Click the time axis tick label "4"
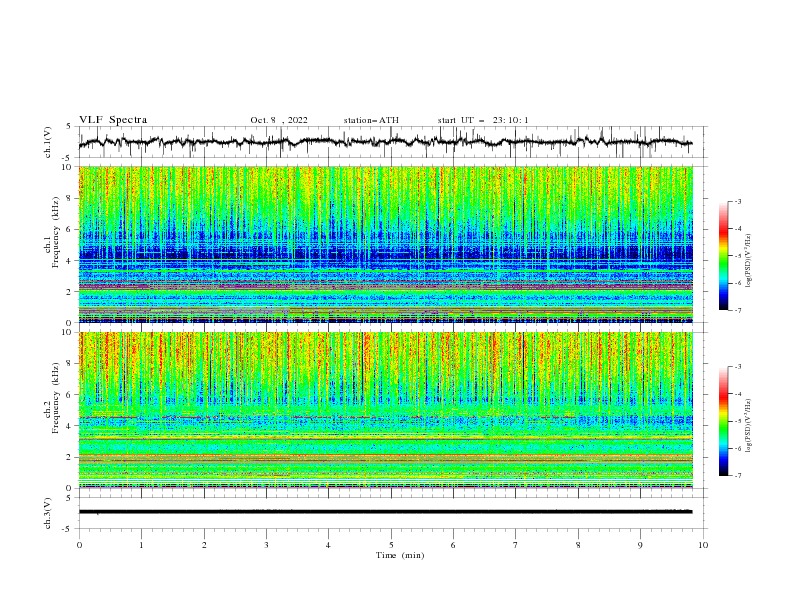Viewport: 792px width, 612px height. [328, 545]
